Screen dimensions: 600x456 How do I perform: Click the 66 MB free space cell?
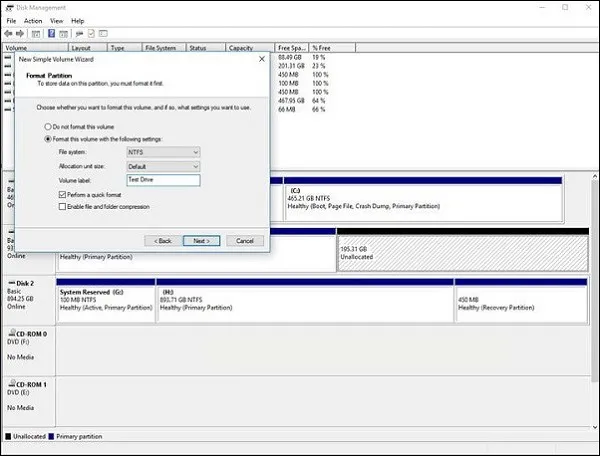click(x=287, y=109)
